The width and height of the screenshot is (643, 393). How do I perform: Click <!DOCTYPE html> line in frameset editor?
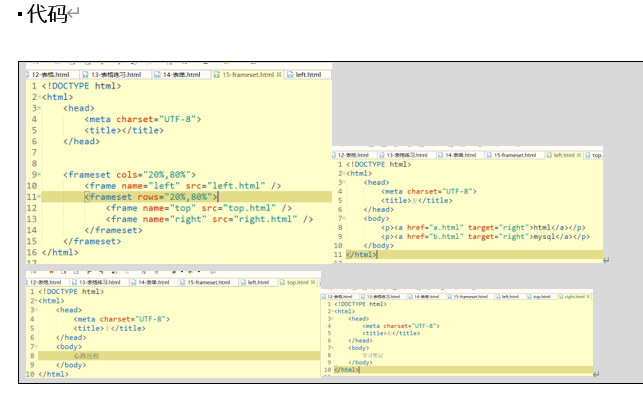[81, 86]
